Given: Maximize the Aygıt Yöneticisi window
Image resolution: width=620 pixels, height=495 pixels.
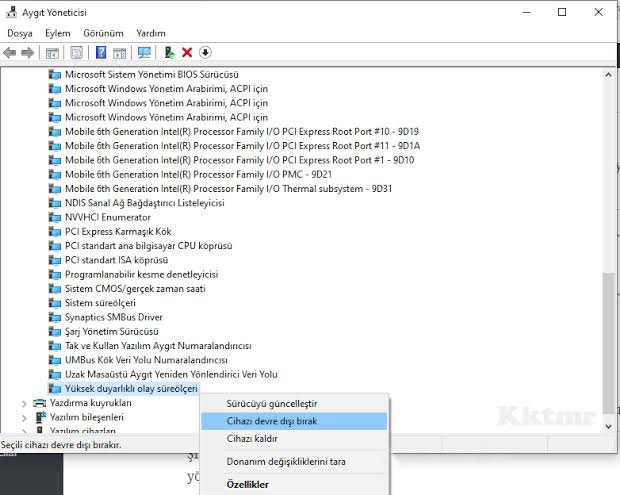Looking at the screenshot, I should coord(562,12).
